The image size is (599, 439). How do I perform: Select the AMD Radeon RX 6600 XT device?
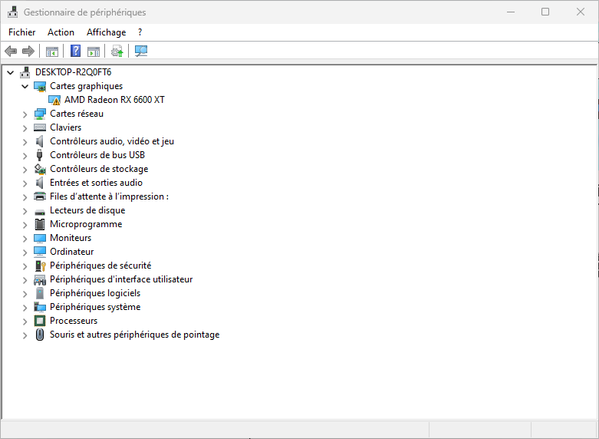(114, 100)
